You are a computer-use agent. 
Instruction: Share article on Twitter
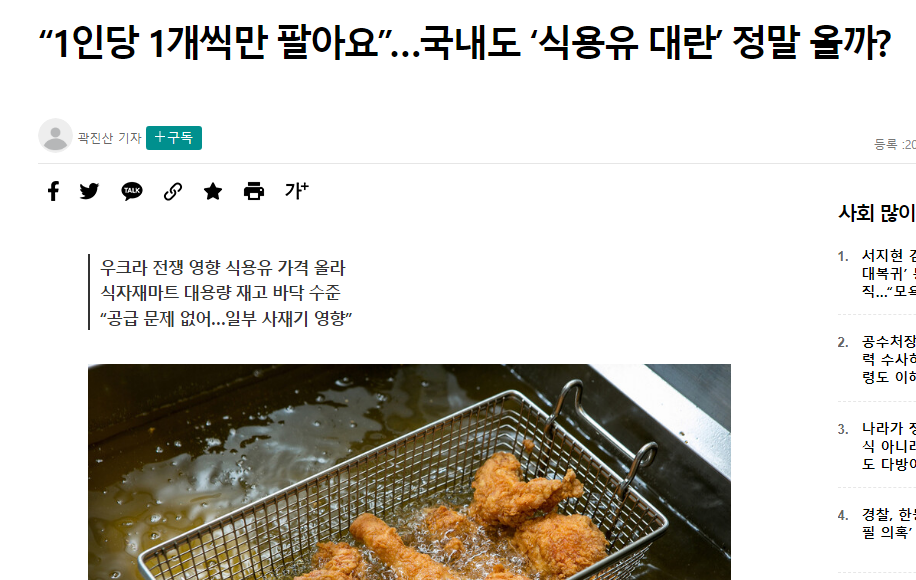click(89, 191)
